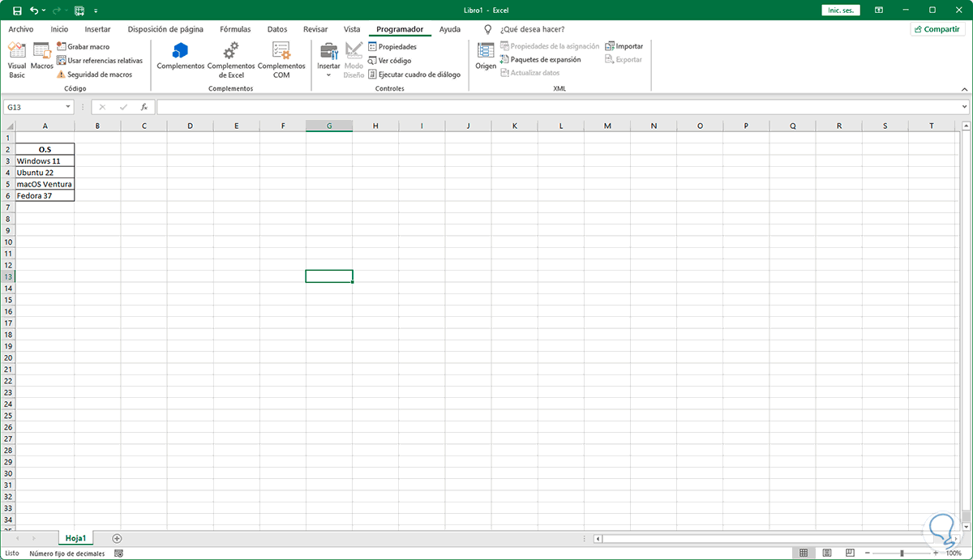This screenshot has height=560, width=973.
Task: Open the Archivo tab
Action: click(21, 29)
